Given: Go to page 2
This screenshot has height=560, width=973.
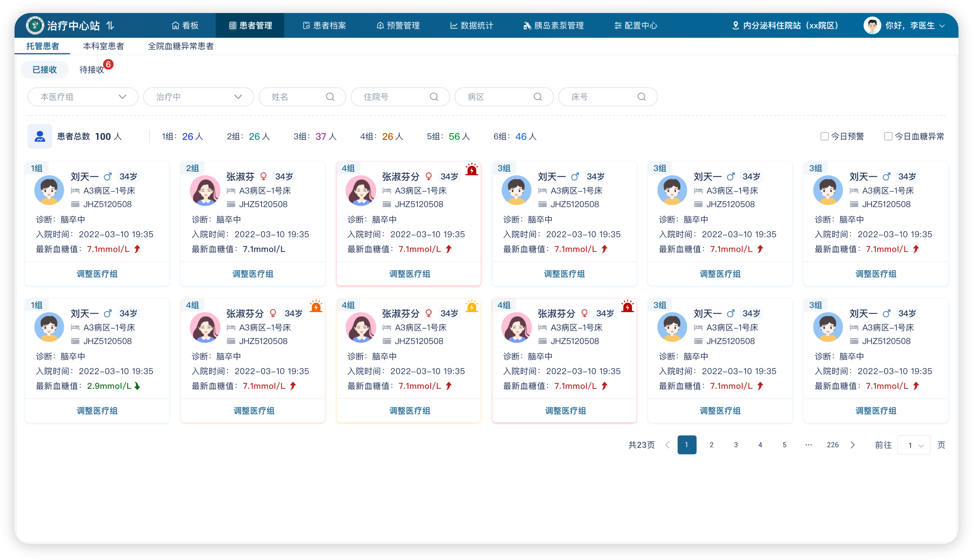Looking at the screenshot, I should coord(712,445).
